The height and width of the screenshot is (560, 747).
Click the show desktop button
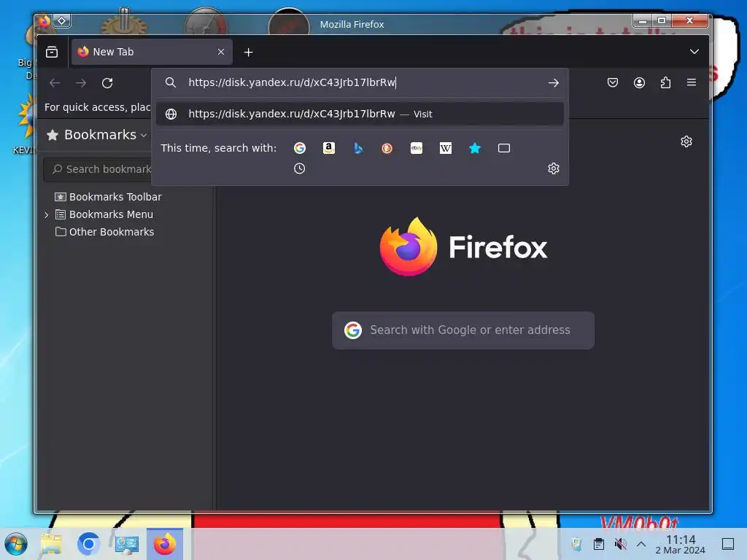pyautogui.click(x=728, y=544)
